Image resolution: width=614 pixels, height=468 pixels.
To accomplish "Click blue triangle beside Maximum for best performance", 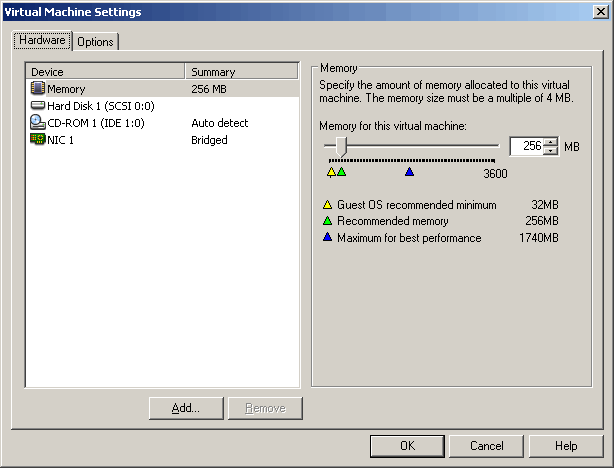I will tap(327, 238).
